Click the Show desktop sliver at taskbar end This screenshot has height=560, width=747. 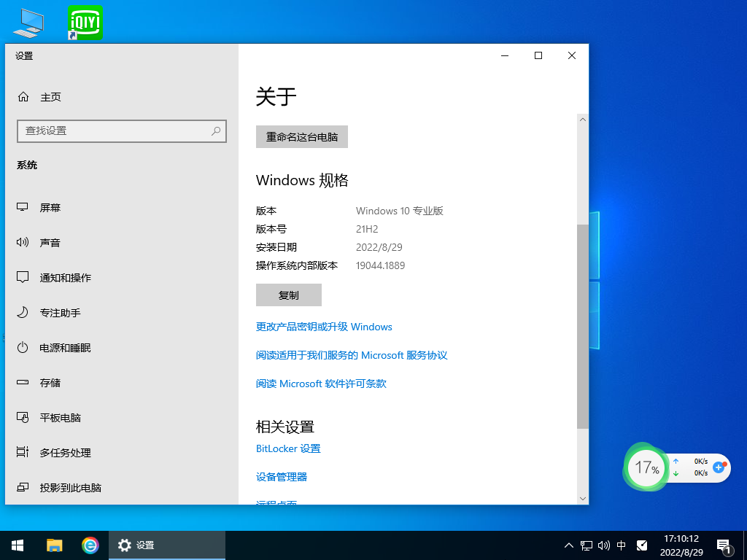tap(745, 545)
